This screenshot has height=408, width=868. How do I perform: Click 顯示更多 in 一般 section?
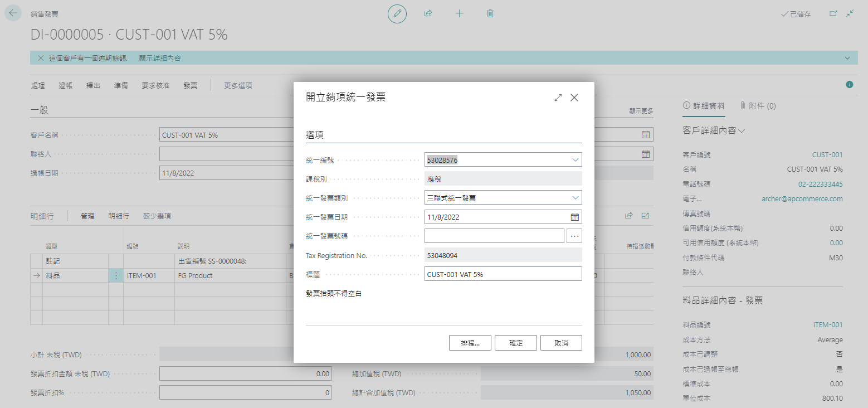click(x=641, y=111)
